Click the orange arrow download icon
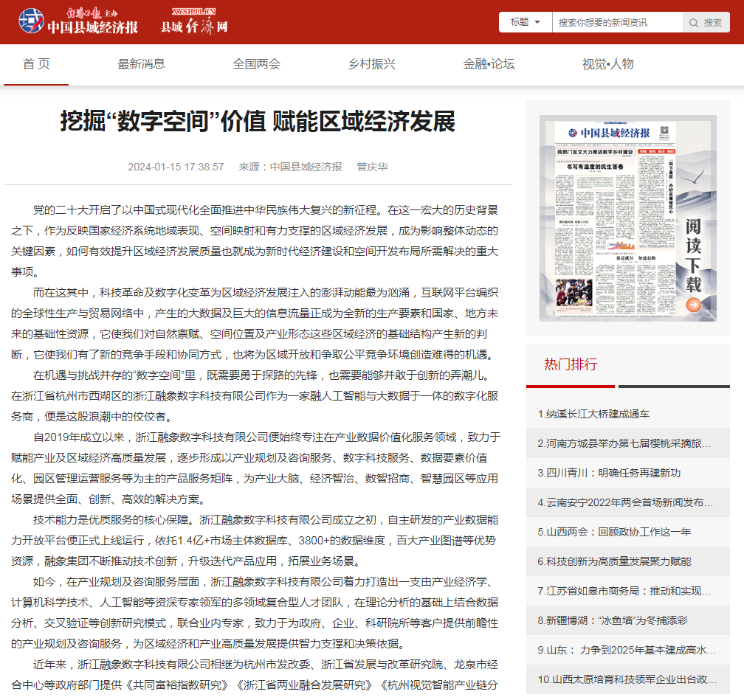 [693, 305]
